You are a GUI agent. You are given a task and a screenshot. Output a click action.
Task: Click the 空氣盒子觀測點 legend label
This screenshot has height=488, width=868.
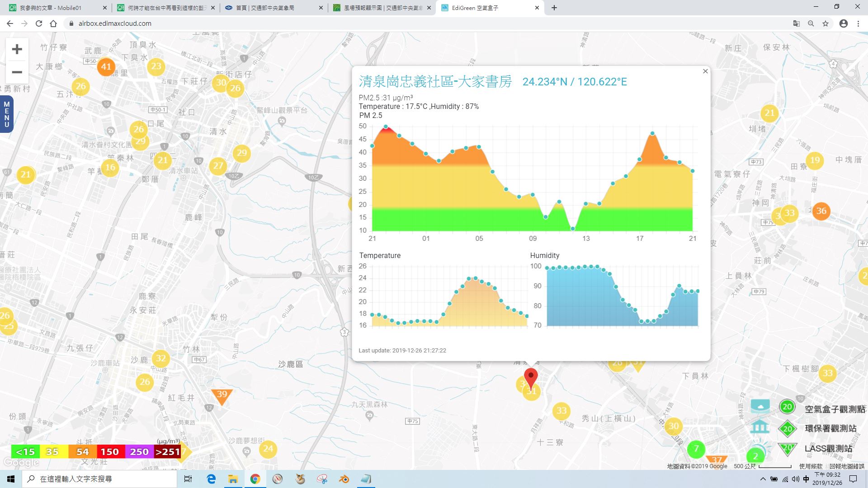835,409
